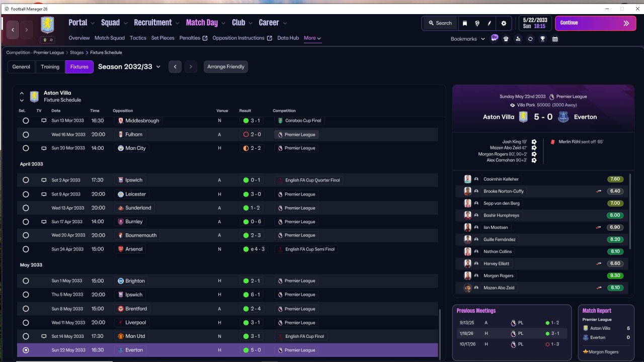
Task: Open the Tactics submenu item
Action: [138, 38]
